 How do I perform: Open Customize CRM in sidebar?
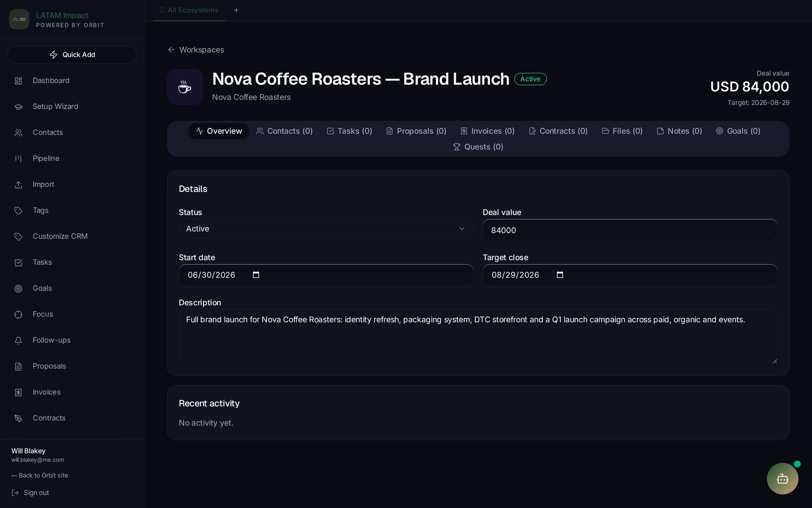tap(72, 237)
